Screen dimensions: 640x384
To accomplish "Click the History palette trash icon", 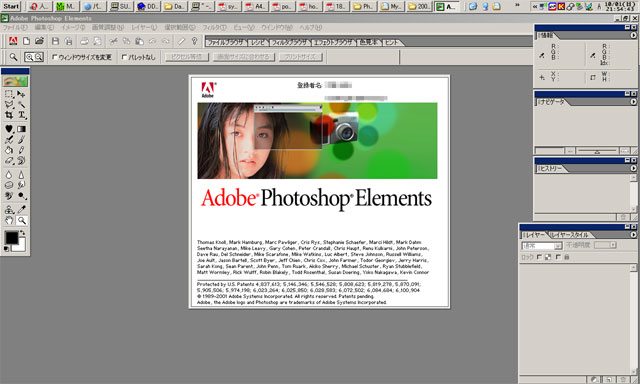I will [x=623, y=217].
